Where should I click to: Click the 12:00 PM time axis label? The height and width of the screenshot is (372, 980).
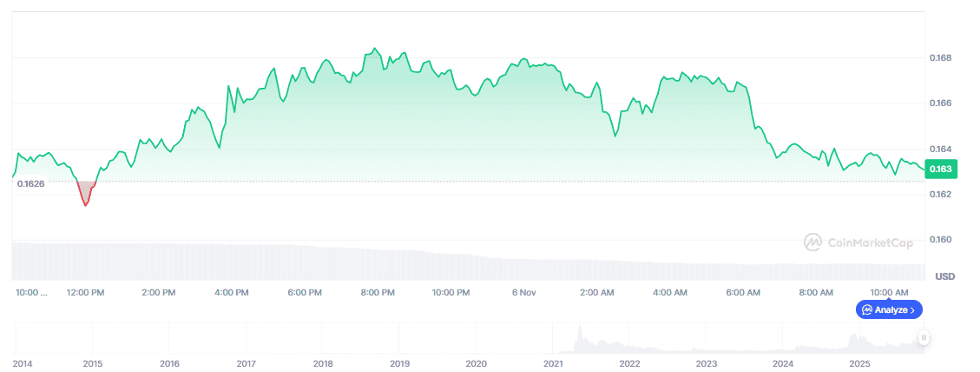click(85, 292)
